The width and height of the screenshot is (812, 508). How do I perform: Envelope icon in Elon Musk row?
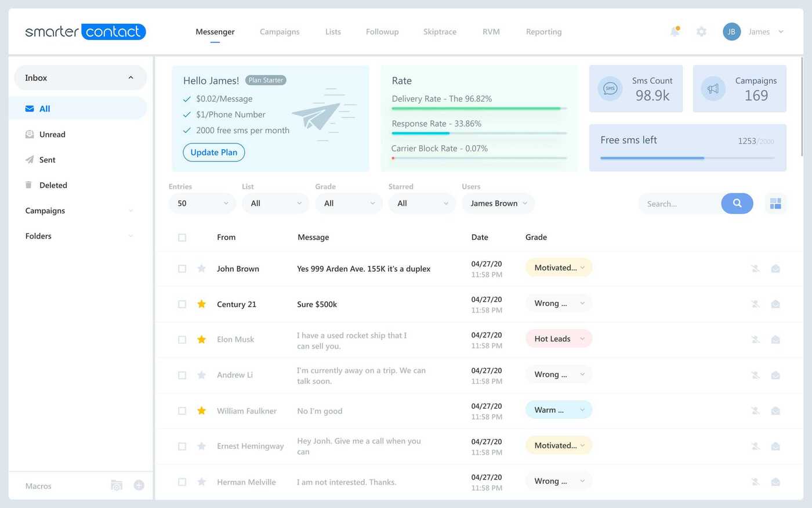coord(775,339)
